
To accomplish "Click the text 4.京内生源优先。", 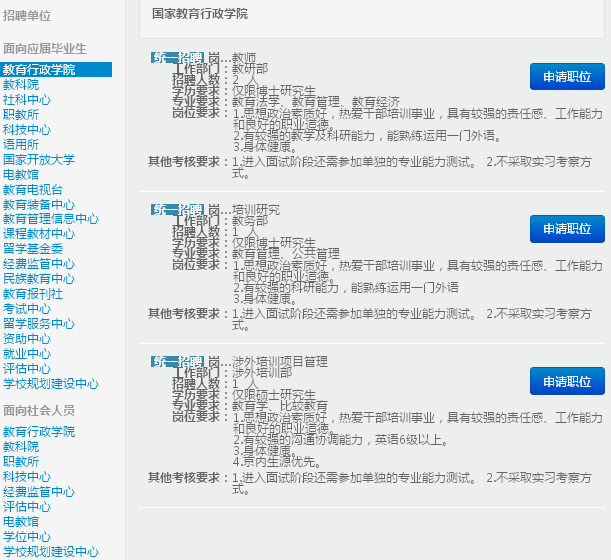I will (277, 462).
